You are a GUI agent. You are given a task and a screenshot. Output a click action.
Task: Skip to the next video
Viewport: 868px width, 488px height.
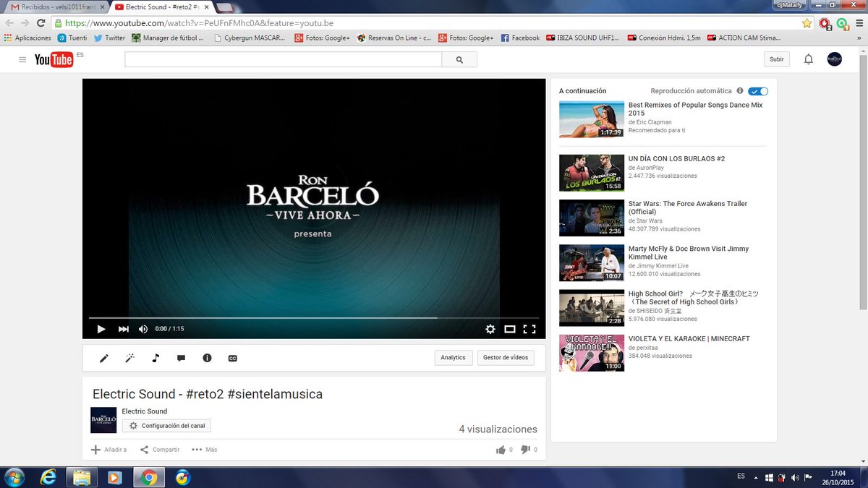point(124,329)
